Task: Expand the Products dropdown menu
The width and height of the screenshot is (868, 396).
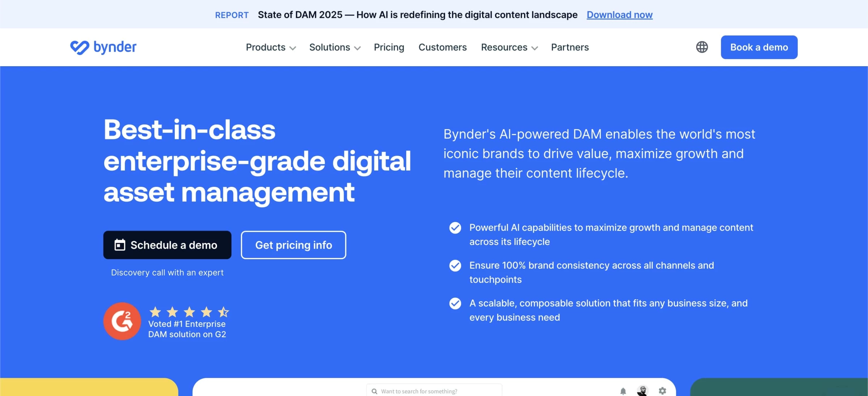Action: 271,47
